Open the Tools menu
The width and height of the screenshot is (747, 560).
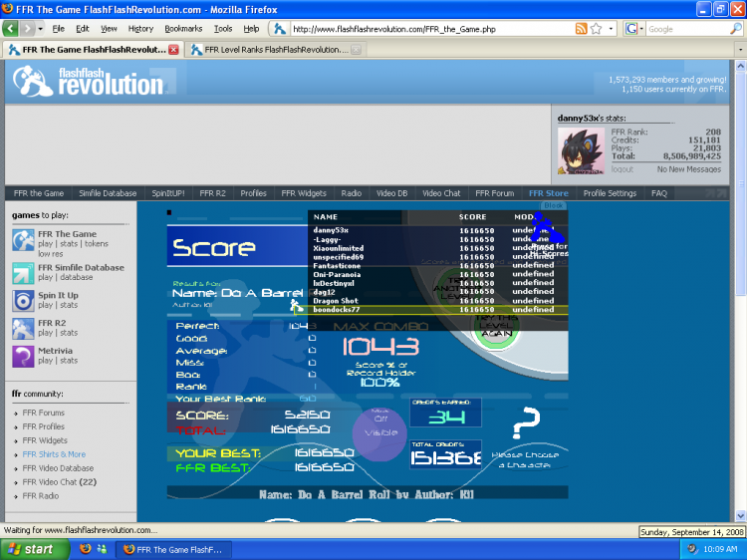222,29
